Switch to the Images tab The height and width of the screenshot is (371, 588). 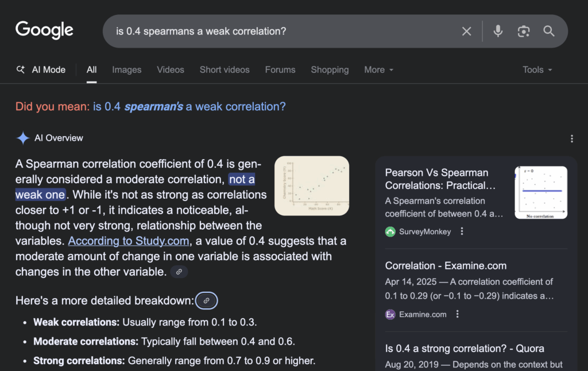(126, 69)
